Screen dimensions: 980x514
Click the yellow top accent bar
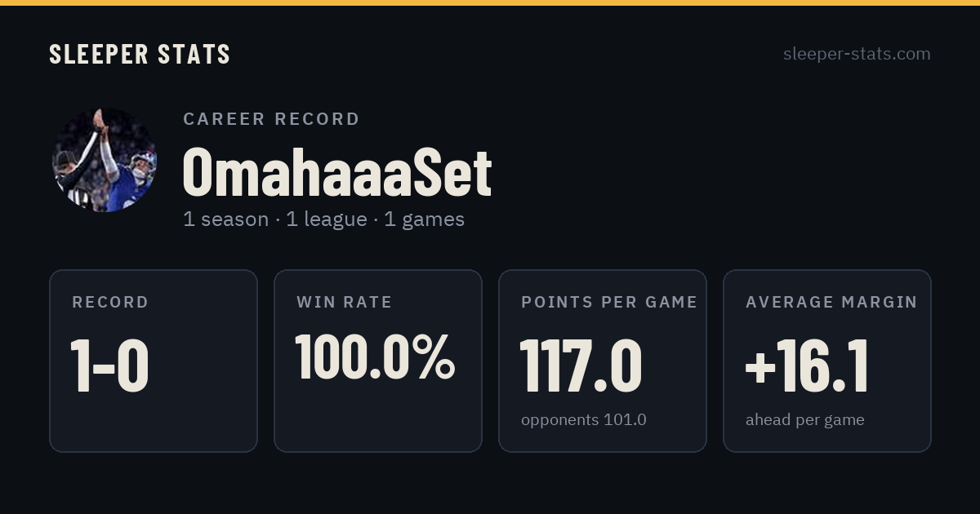(490, 2)
